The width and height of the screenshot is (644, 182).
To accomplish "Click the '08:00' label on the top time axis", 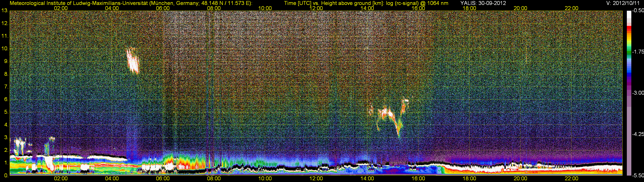I will tap(214, 8).
